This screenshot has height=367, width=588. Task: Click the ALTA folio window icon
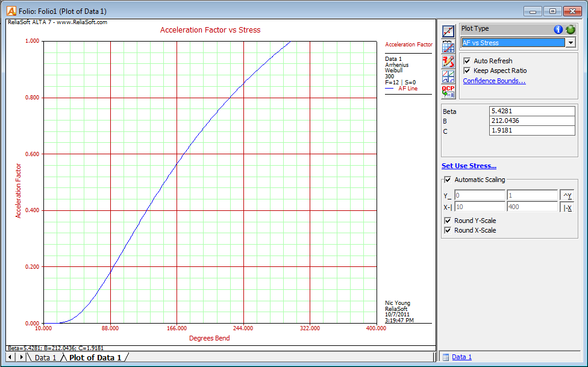pos(11,11)
